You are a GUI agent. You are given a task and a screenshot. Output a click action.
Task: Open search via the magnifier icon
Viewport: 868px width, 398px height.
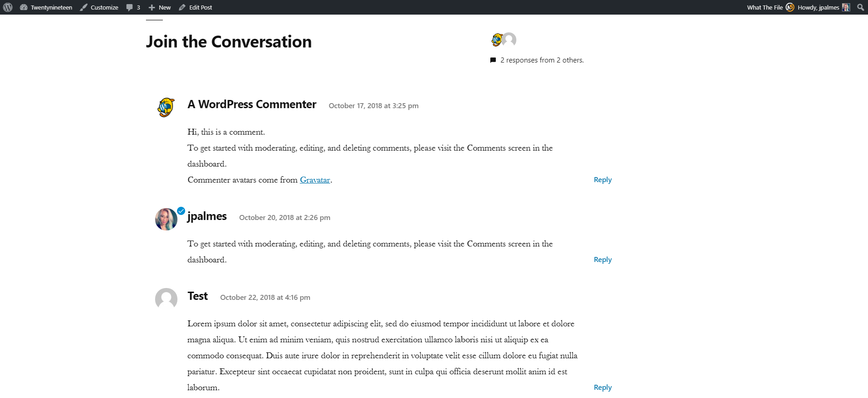[x=861, y=7]
